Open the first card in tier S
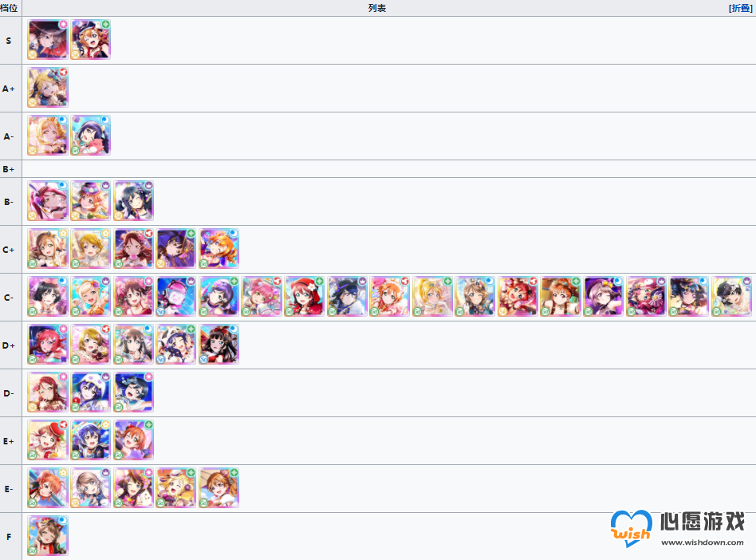Viewport: 756px width, 560px height. click(x=48, y=40)
